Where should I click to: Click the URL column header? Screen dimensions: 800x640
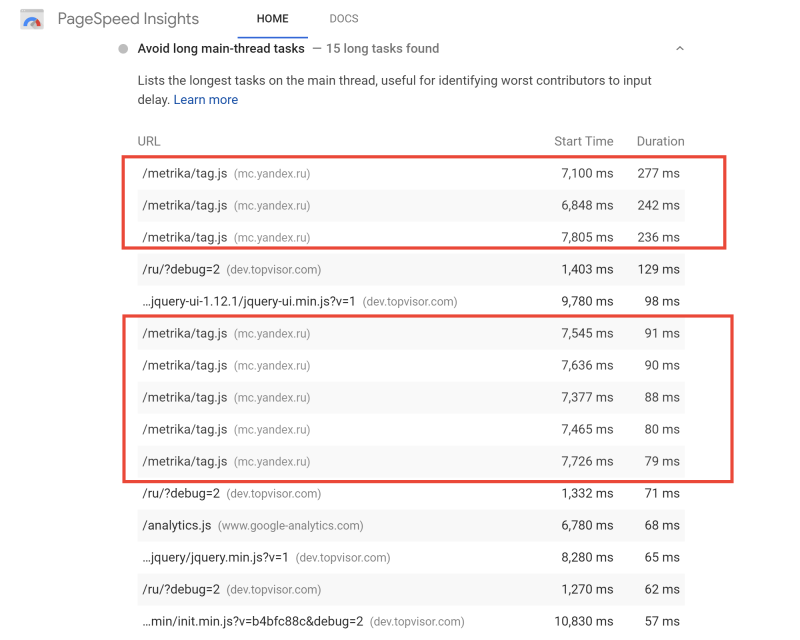click(x=148, y=141)
